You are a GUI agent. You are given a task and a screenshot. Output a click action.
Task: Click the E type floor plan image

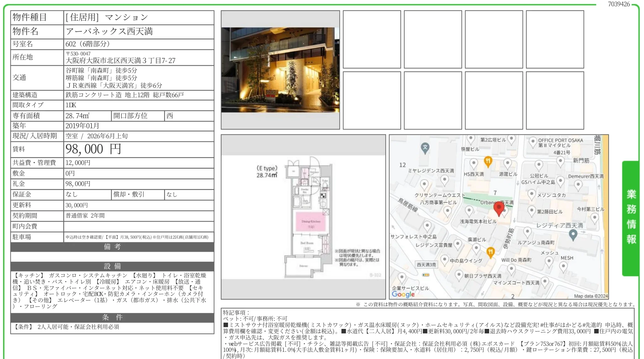[x=303, y=217]
